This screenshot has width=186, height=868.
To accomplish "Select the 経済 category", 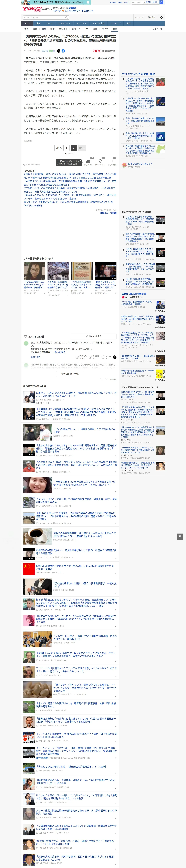I will click(52, 29).
